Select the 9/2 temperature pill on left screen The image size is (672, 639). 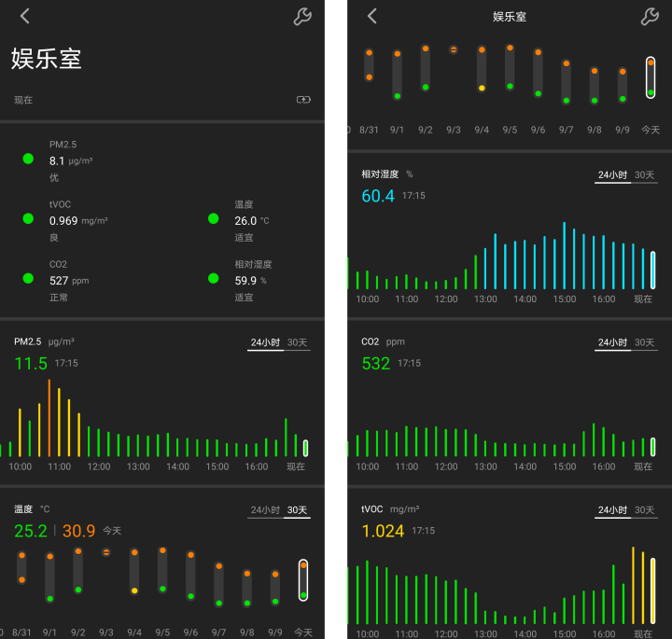(x=78, y=571)
